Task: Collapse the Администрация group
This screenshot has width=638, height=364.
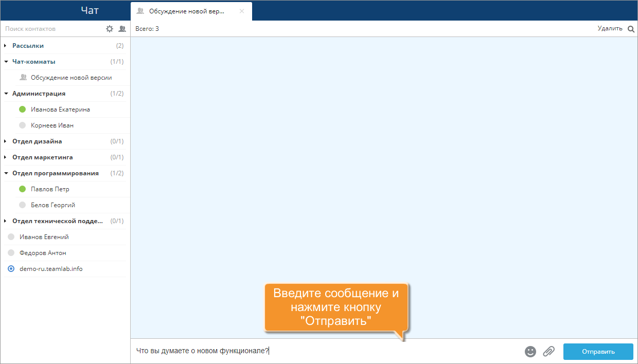Action: pos(6,94)
